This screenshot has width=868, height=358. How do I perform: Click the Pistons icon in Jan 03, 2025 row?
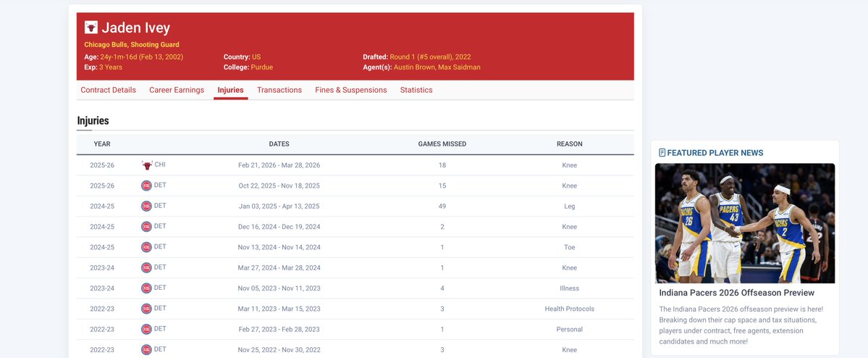(x=147, y=206)
